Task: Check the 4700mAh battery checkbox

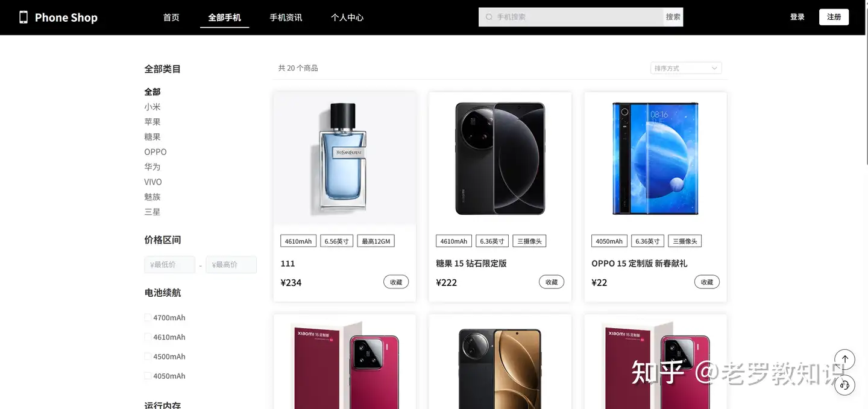Action: (148, 317)
